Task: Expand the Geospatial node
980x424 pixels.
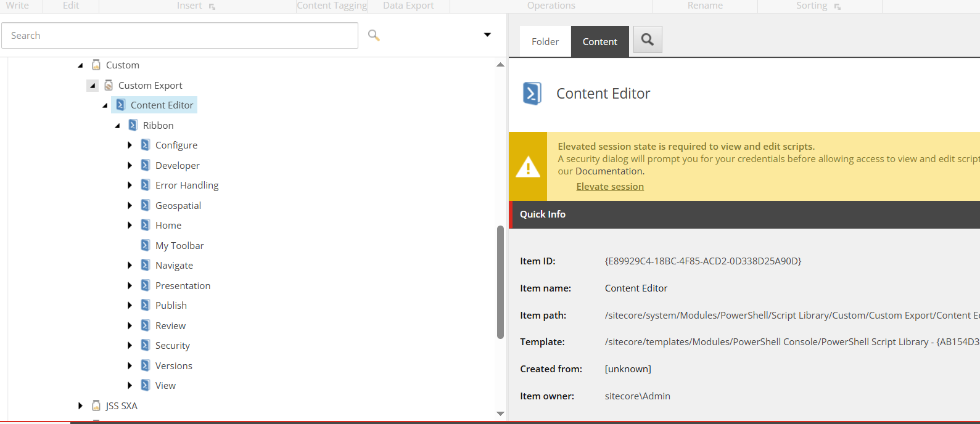Action: (130, 205)
